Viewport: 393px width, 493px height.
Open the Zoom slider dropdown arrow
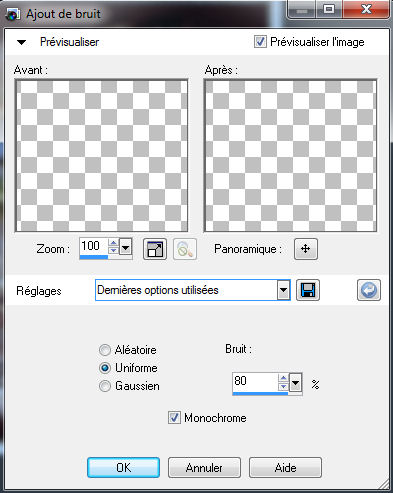click(126, 247)
